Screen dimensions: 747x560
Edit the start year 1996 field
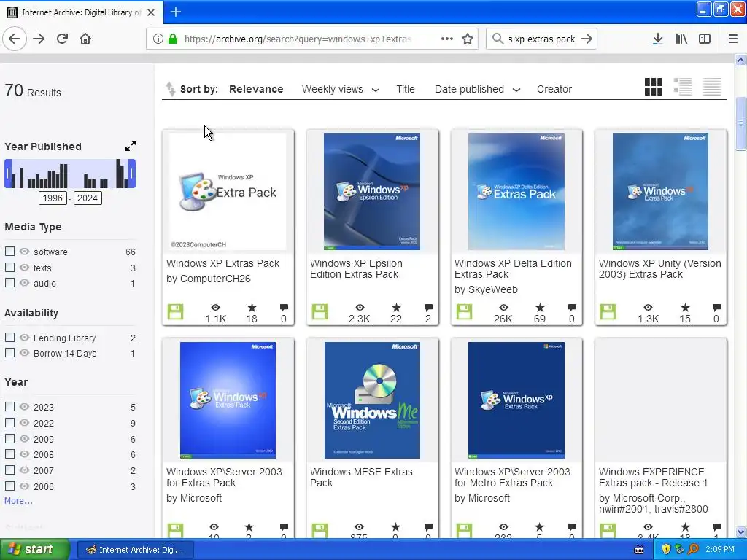coord(53,198)
